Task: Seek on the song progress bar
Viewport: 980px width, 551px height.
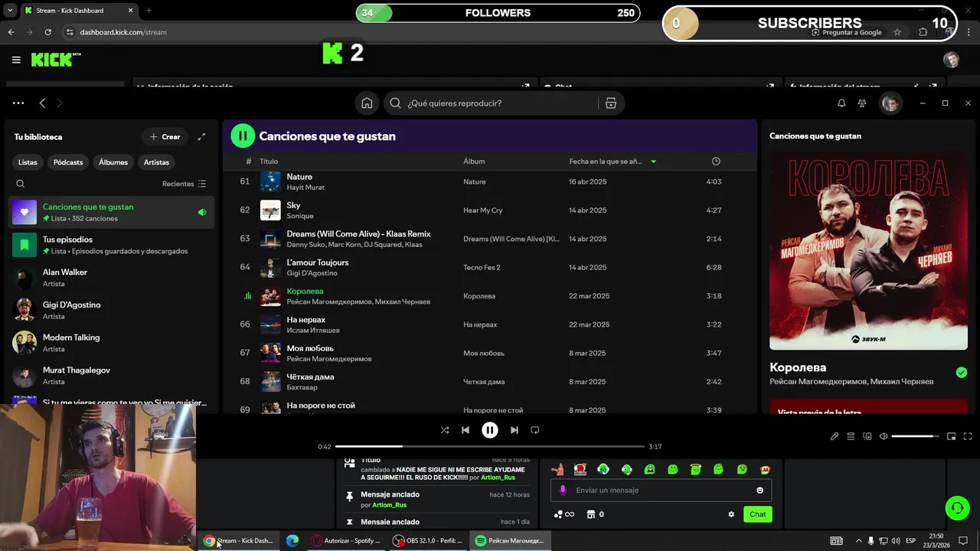Action: (x=490, y=446)
